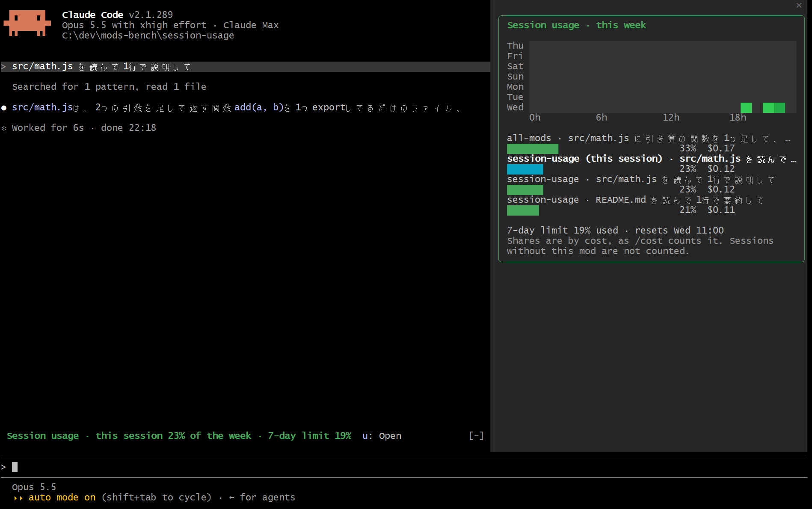
Task: Click the '0h' axis label on the heatmap
Action: [535, 118]
